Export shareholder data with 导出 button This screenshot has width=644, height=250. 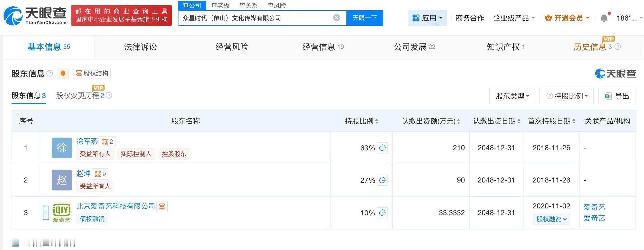coord(617,96)
